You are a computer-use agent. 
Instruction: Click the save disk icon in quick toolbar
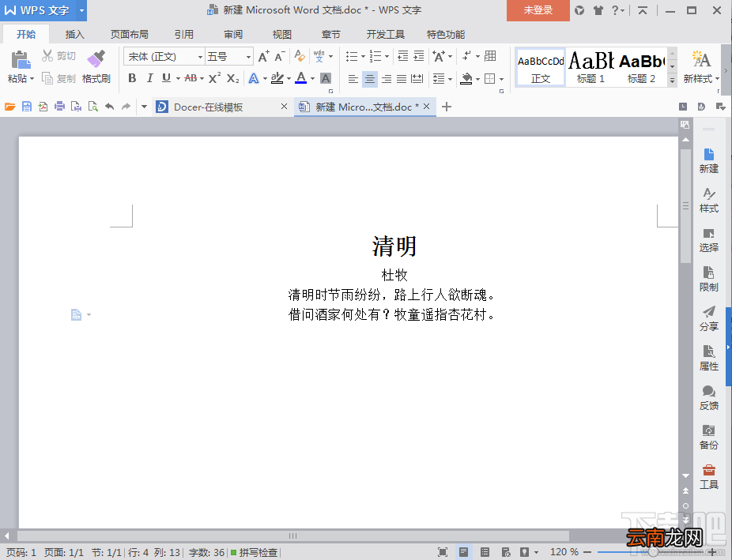click(27, 107)
